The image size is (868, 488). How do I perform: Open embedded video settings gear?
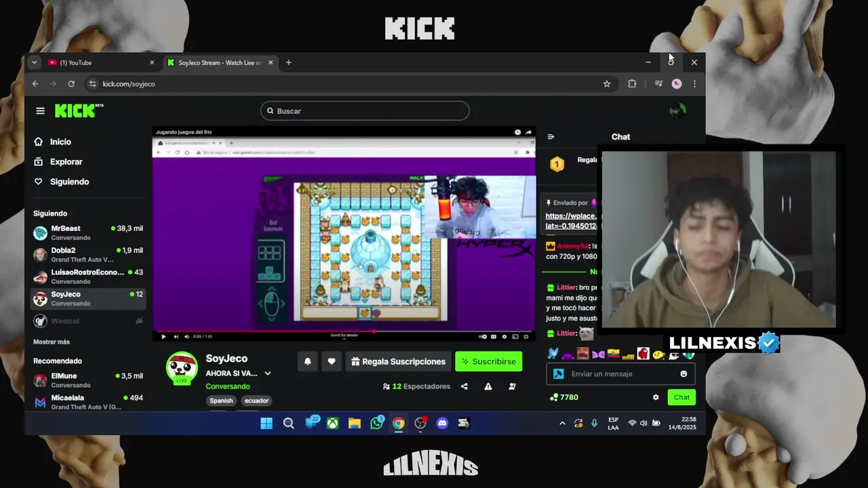point(504,336)
